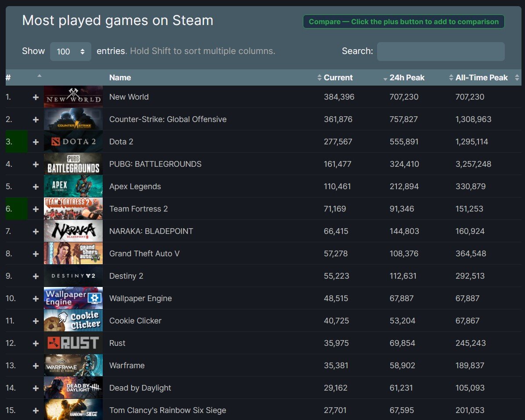Click Dota 2 all-time peak 1,295,114

(x=472, y=142)
